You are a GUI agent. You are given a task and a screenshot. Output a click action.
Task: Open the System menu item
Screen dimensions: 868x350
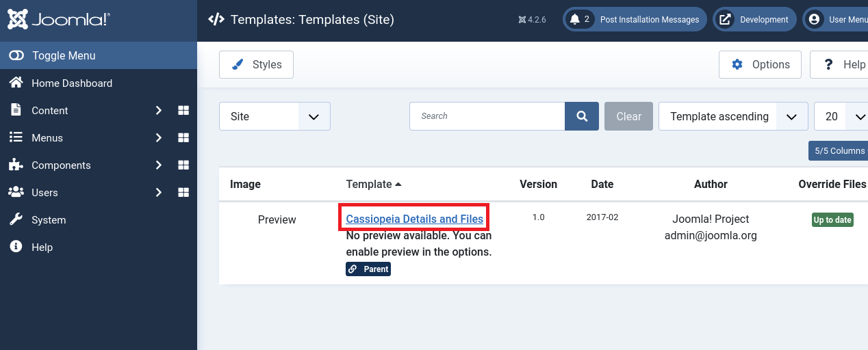click(x=49, y=220)
